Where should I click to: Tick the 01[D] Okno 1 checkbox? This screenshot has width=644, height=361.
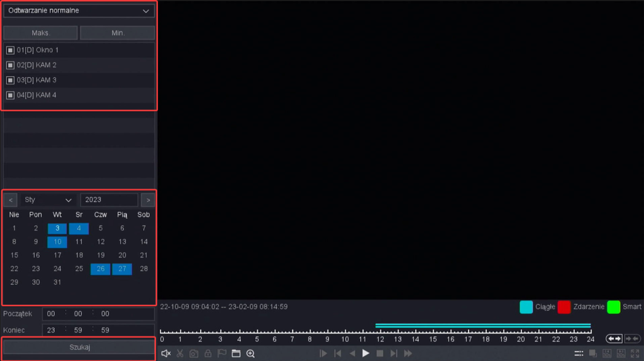(x=10, y=50)
